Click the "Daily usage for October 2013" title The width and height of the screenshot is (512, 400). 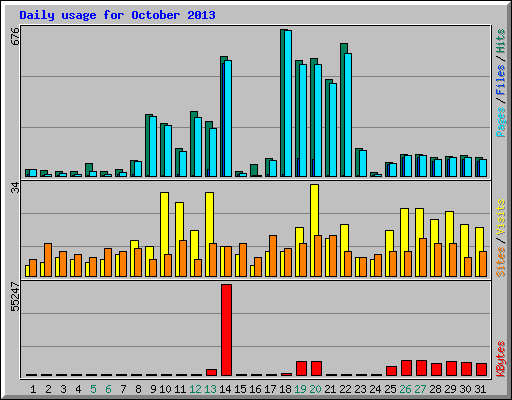[x=117, y=16]
